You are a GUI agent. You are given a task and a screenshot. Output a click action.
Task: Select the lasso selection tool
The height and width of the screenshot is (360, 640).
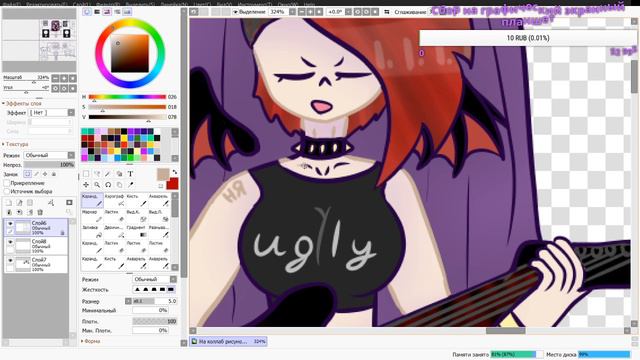97,174
